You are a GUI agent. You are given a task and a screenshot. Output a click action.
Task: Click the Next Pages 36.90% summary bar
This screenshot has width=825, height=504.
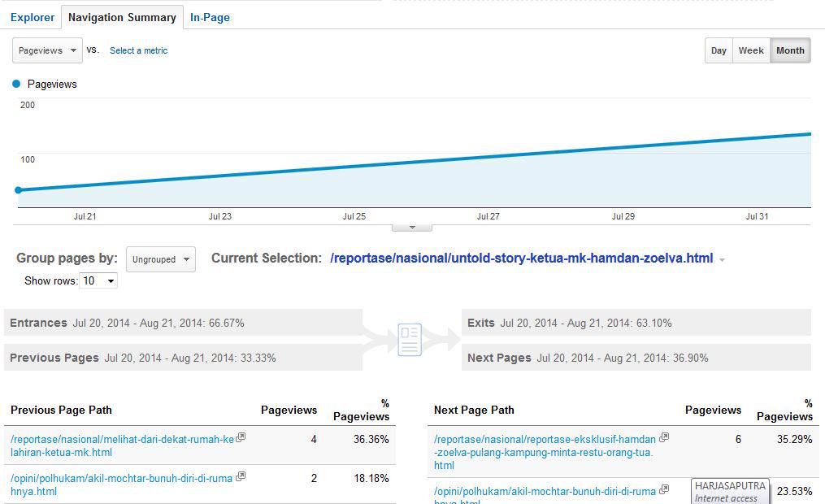(636, 358)
